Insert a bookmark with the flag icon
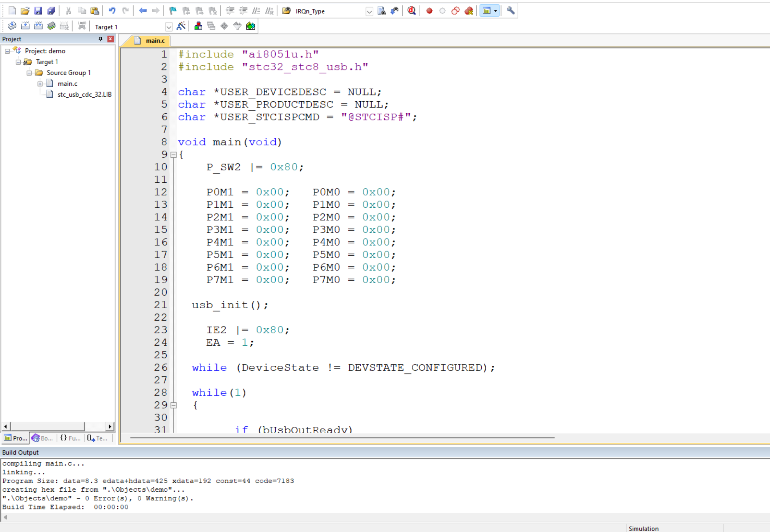This screenshot has width=770, height=532. point(173,11)
